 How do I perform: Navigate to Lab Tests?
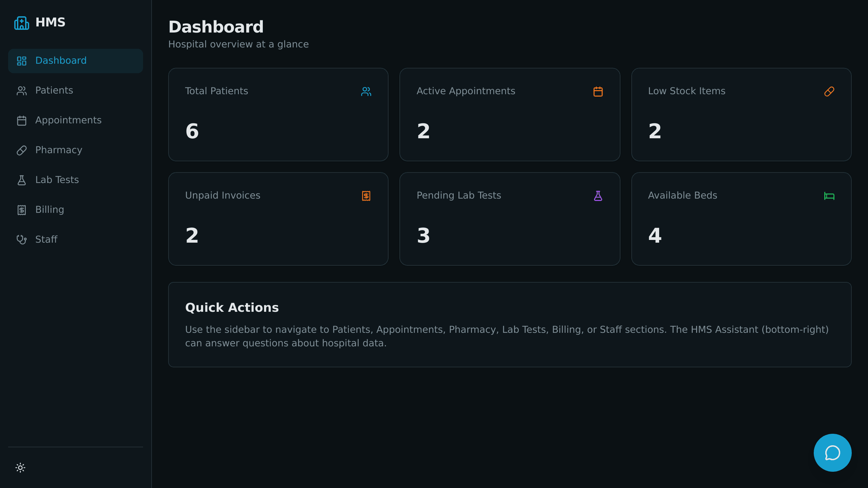click(x=76, y=180)
